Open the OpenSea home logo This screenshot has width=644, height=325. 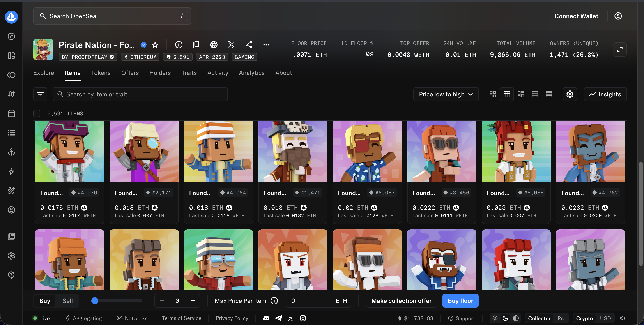click(11, 17)
